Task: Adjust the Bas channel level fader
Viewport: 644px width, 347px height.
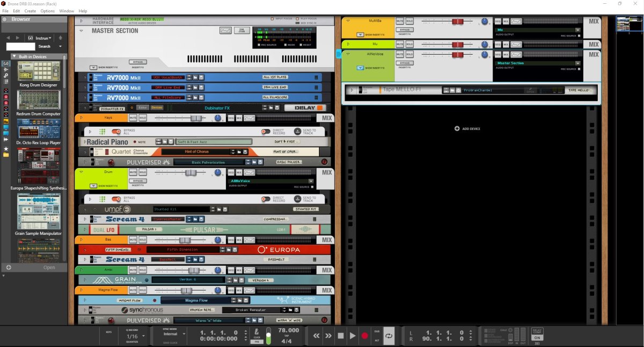Action: point(185,240)
